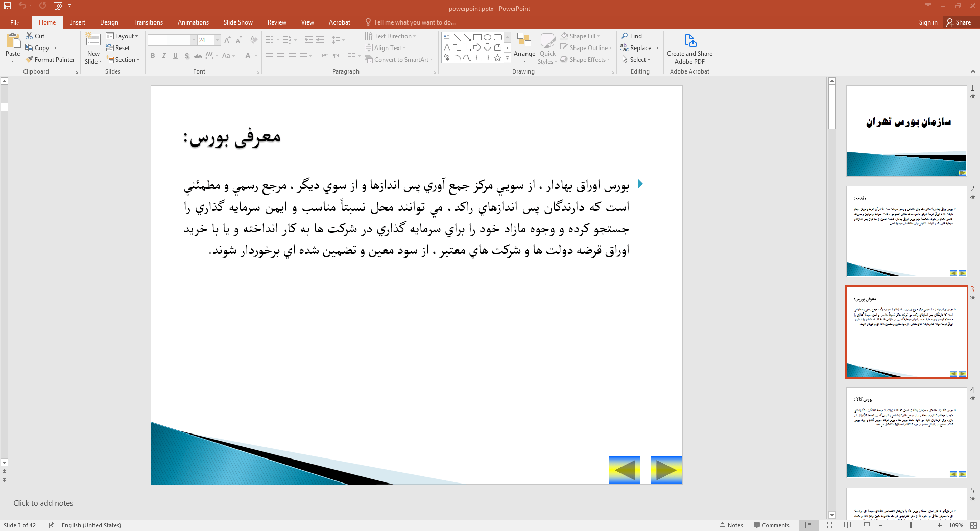980x531 pixels.
Task: Click the Increase Font Size icon
Action: (x=227, y=40)
